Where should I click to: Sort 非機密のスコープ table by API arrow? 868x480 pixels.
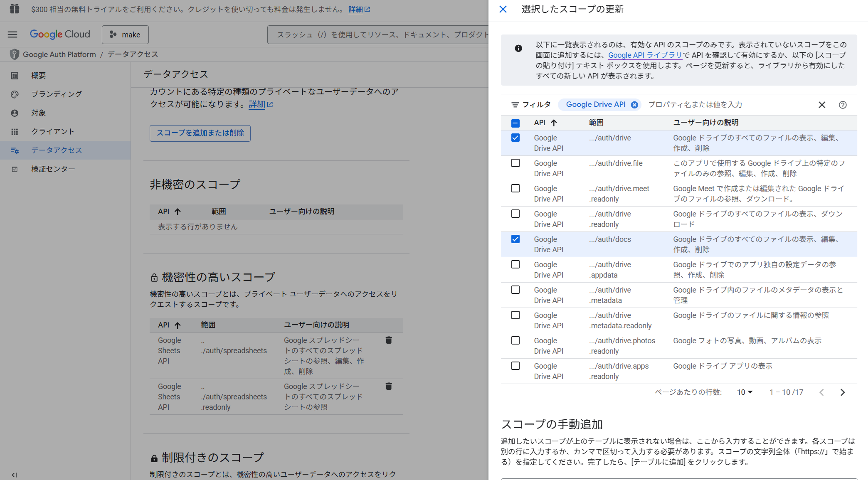[x=178, y=212]
